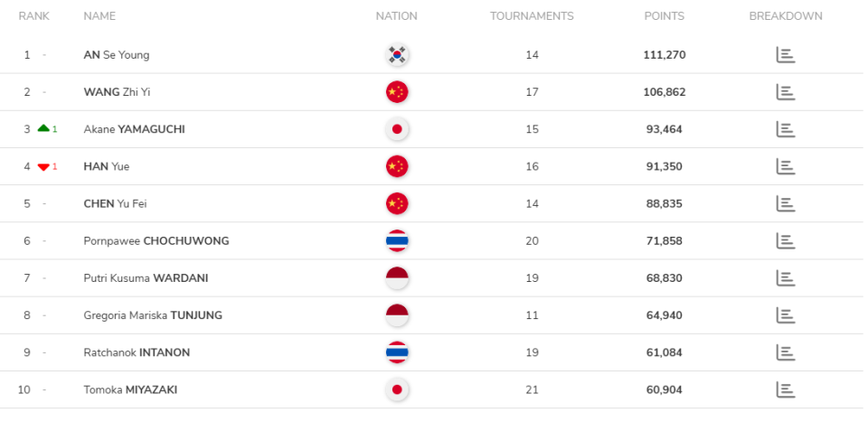868x422 pixels.
Task: Click the green rank-up arrow for YAMAGUCHI
Action: [x=43, y=129]
